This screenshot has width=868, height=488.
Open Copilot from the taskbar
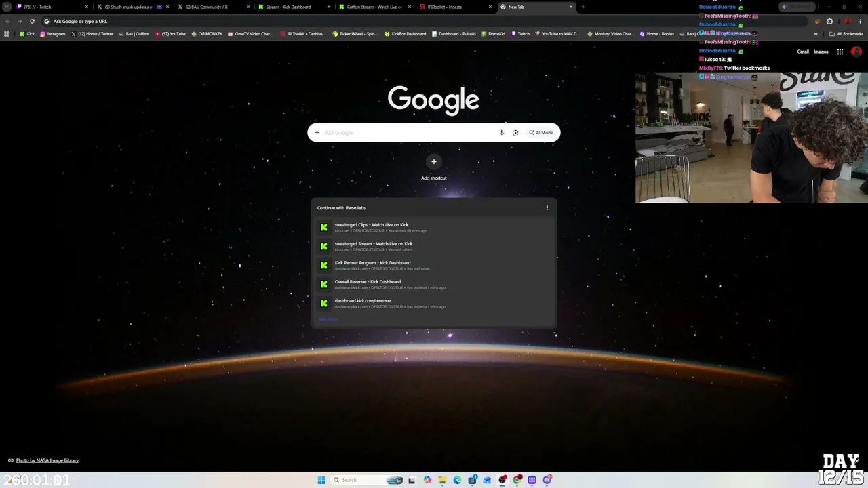click(427, 480)
